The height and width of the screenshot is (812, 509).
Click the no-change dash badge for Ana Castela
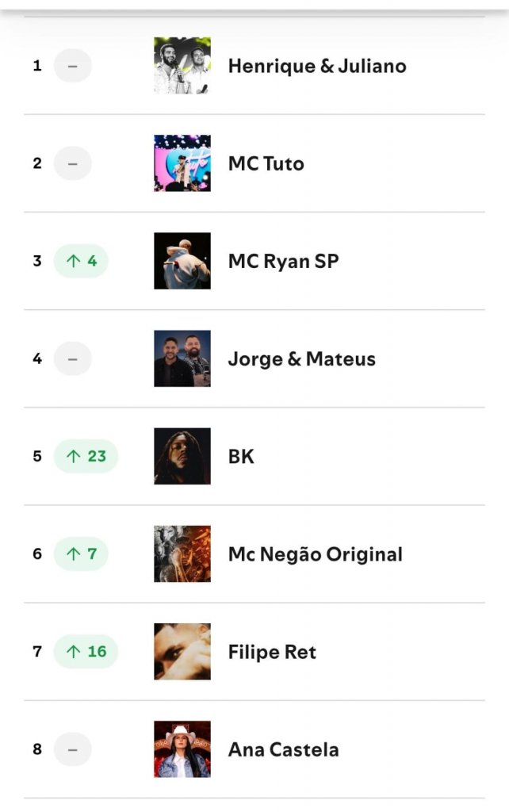[72, 749]
